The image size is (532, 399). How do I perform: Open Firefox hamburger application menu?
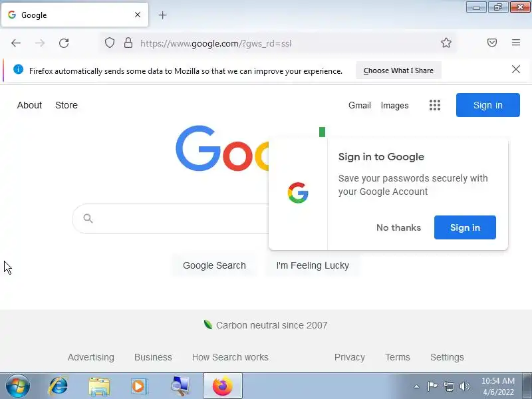click(516, 43)
